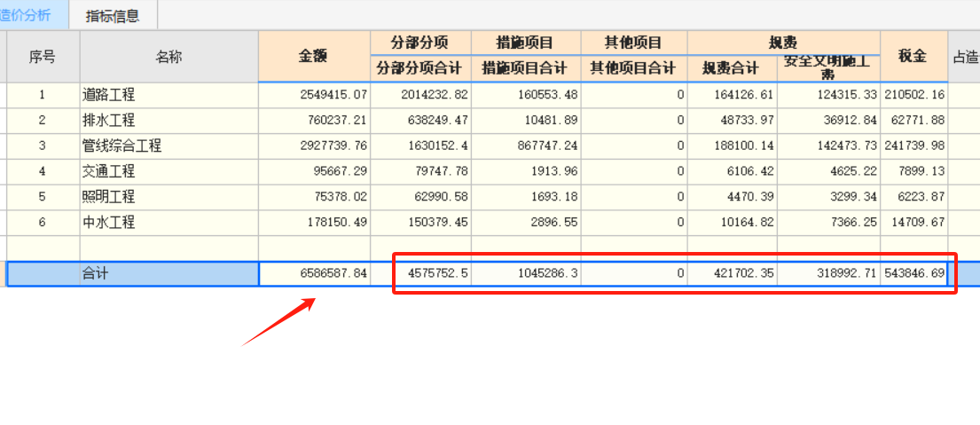
Task: Click total amount 6586587.84
Action: pos(314,274)
